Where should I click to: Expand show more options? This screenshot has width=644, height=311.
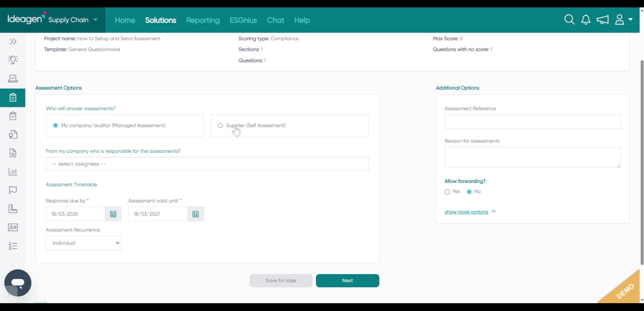[x=470, y=212]
